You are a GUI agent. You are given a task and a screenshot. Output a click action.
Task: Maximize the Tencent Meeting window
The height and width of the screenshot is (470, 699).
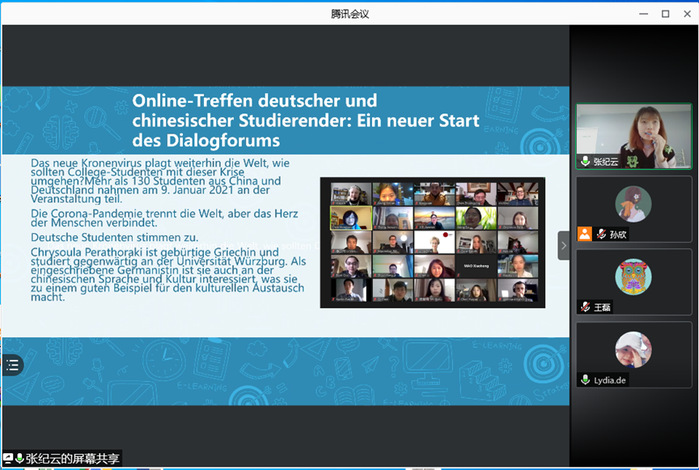[665, 13]
